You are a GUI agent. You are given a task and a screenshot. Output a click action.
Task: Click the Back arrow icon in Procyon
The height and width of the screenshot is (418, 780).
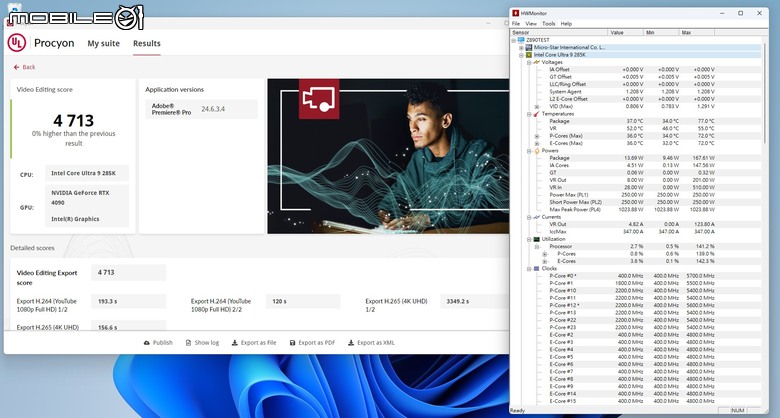point(16,67)
